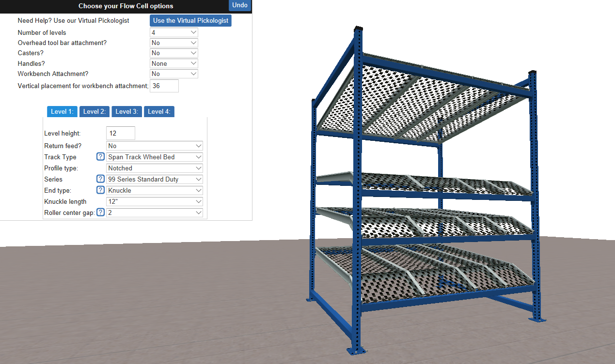Image resolution: width=615 pixels, height=364 pixels.
Task: Open the Handles selection list
Action: coord(173,63)
